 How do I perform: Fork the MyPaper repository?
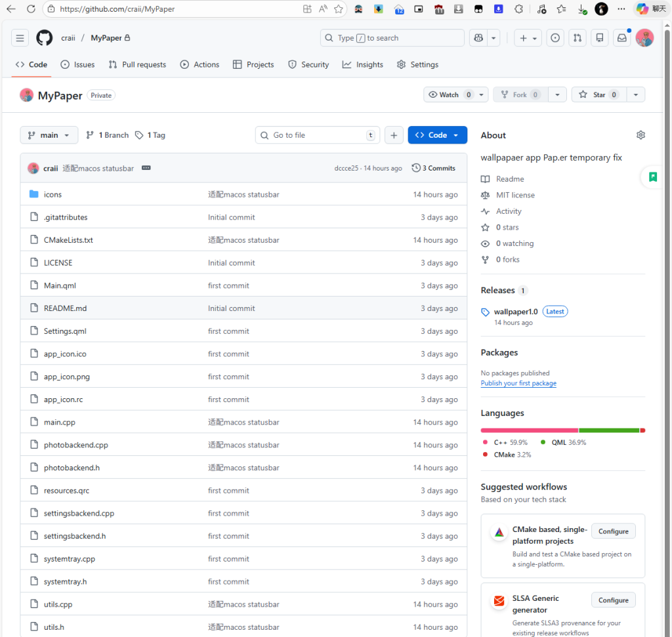520,94
